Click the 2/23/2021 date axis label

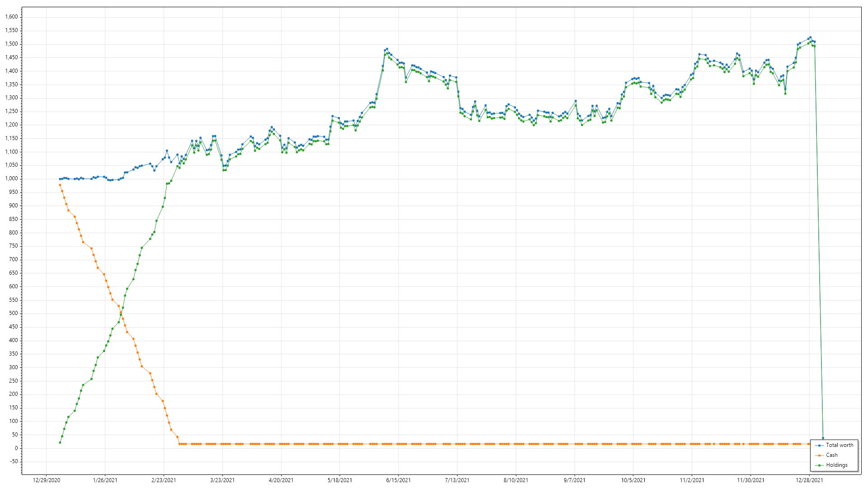[x=164, y=480]
